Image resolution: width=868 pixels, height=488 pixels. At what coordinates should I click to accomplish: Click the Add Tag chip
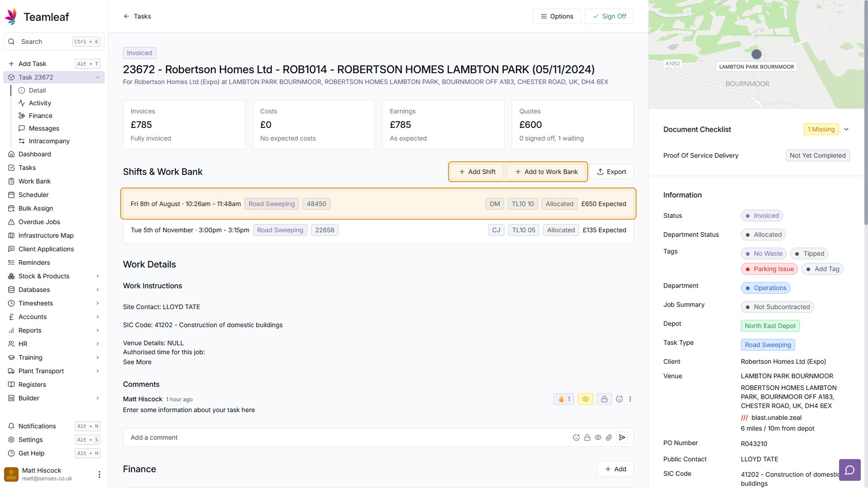(822, 269)
